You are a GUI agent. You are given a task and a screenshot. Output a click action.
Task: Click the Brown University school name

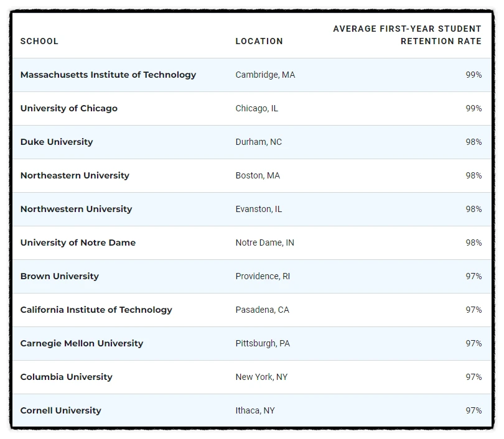click(x=60, y=276)
